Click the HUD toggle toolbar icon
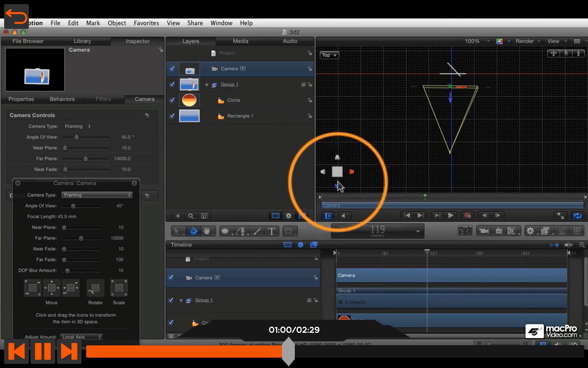 pyautogui.click(x=465, y=231)
